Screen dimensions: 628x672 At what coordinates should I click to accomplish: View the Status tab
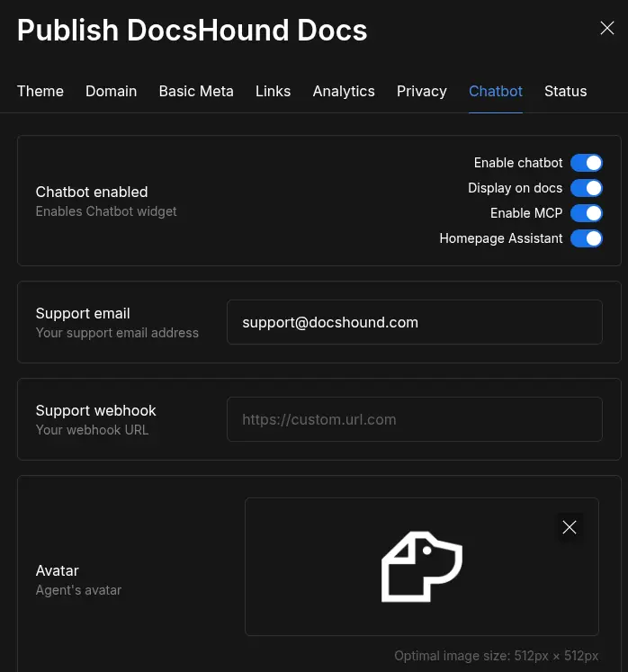(565, 91)
